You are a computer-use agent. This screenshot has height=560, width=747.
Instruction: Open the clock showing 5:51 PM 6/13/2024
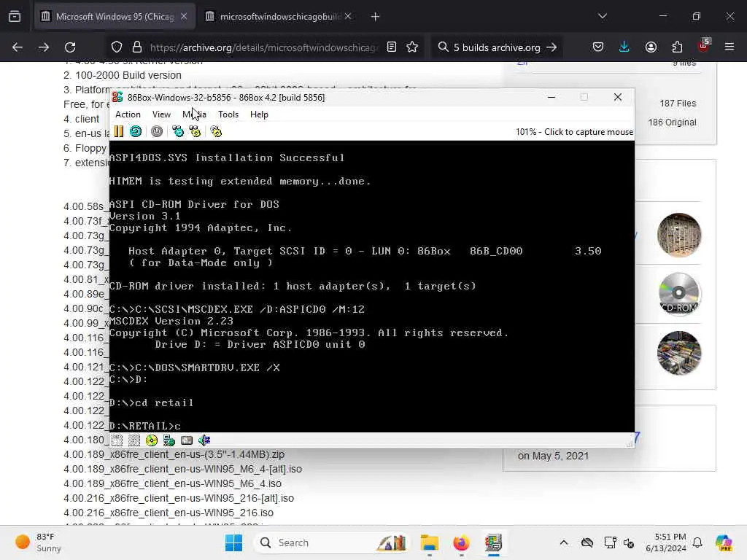point(666,542)
